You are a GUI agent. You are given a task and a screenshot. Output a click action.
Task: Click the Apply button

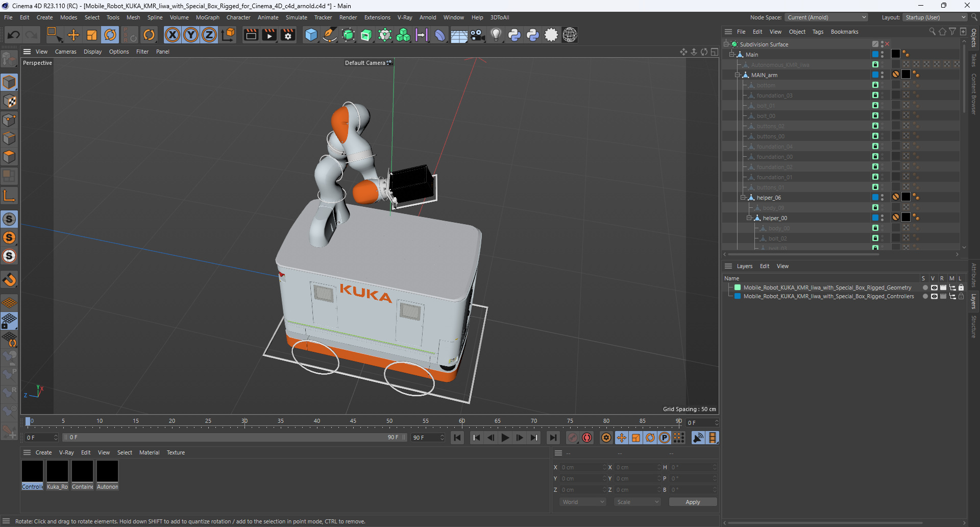tap(693, 502)
